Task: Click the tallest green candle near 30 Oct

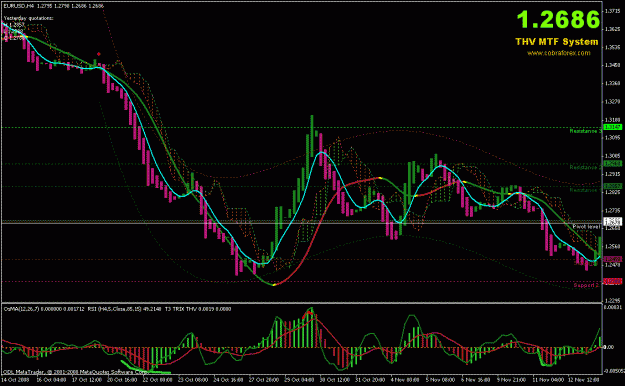Action: pyautogui.click(x=312, y=136)
